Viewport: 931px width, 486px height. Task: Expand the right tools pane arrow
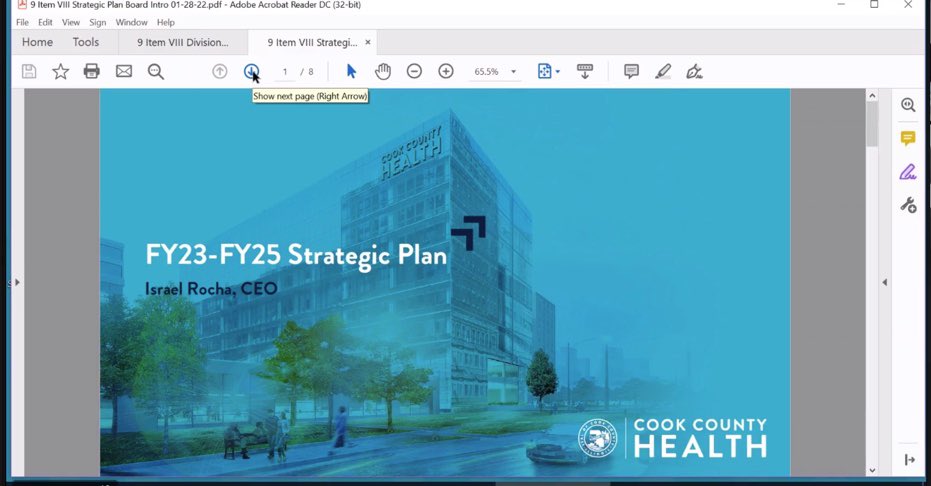coord(885,282)
